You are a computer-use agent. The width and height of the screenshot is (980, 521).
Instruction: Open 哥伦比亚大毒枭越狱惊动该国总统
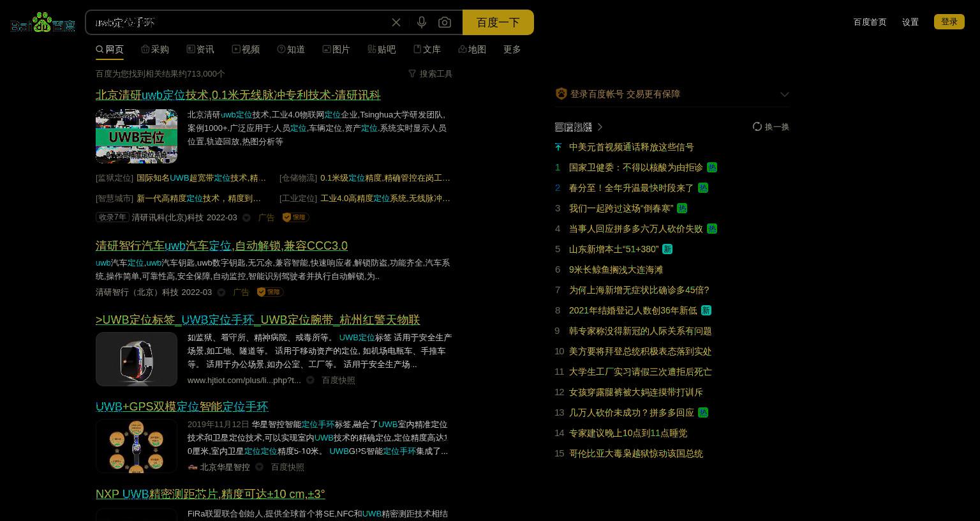click(636, 454)
